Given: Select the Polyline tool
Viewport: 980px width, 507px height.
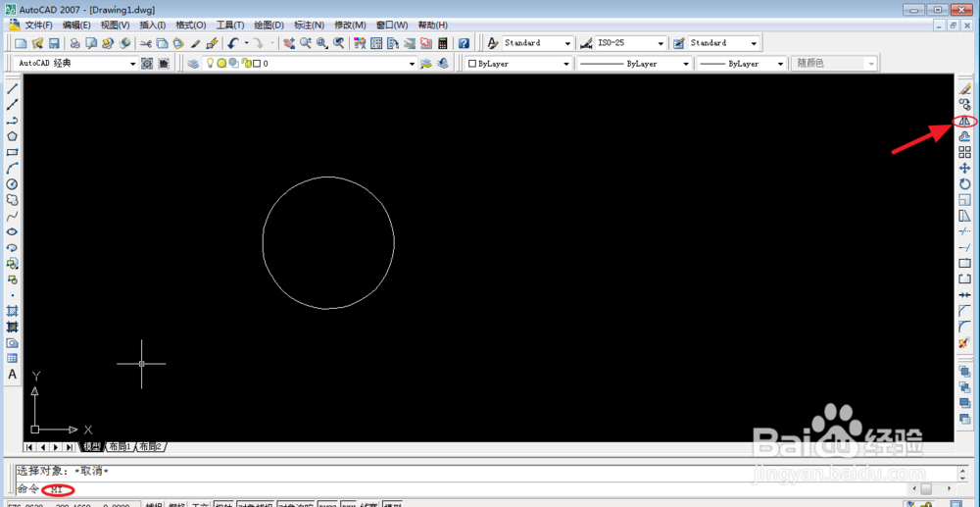Looking at the screenshot, I should coord(12,121).
